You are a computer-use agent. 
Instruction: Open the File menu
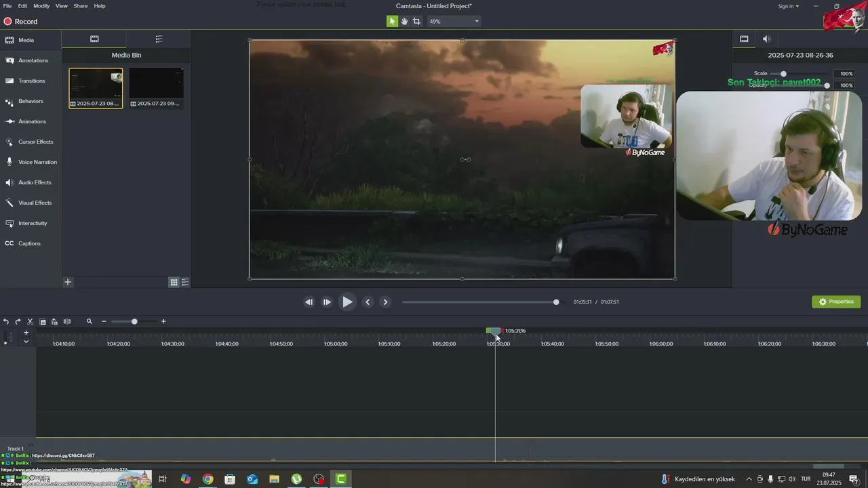[x=7, y=6]
